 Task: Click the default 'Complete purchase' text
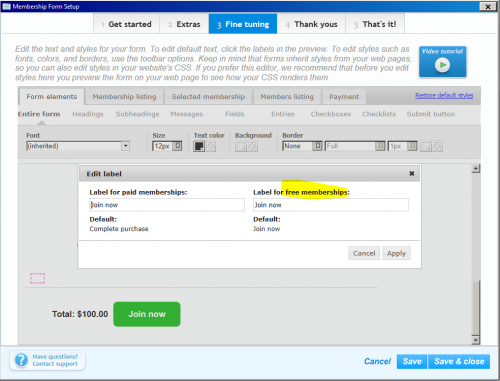click(119, 229)
